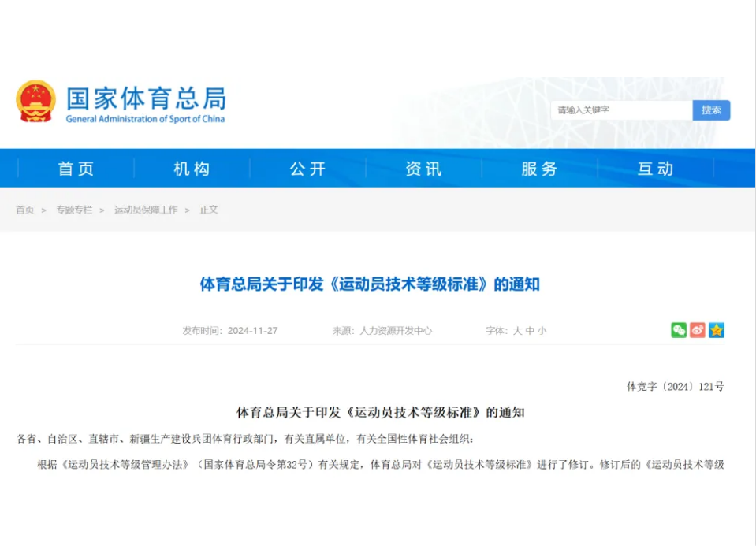756x546 pixels.
Task: Go to the 资讯 navigation section
Action: click(x=423, y=169)
